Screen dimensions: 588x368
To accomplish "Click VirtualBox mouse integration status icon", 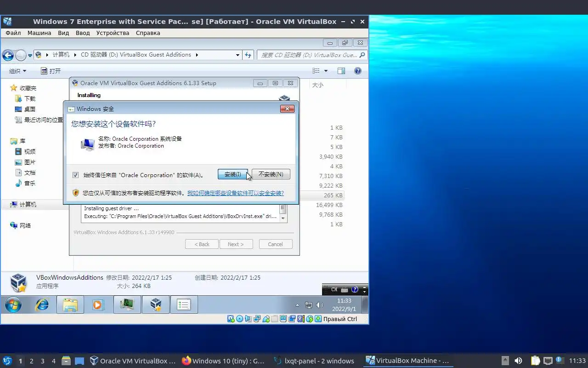I will 310,319.
